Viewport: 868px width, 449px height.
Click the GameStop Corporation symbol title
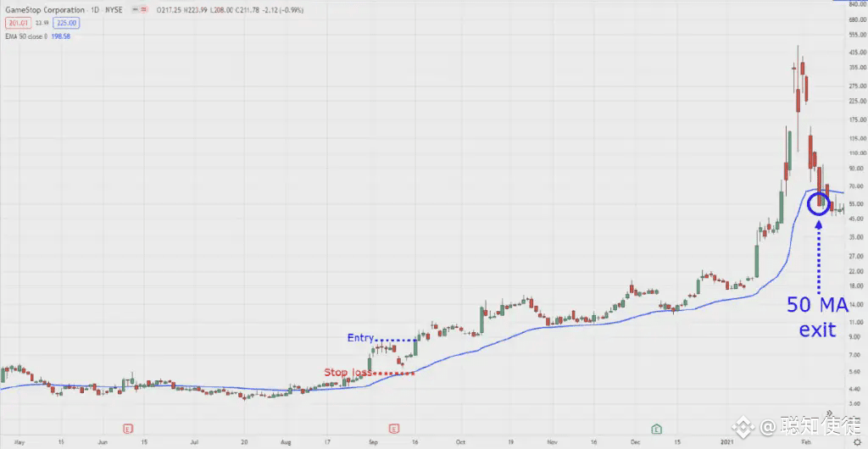pos(44,10)
